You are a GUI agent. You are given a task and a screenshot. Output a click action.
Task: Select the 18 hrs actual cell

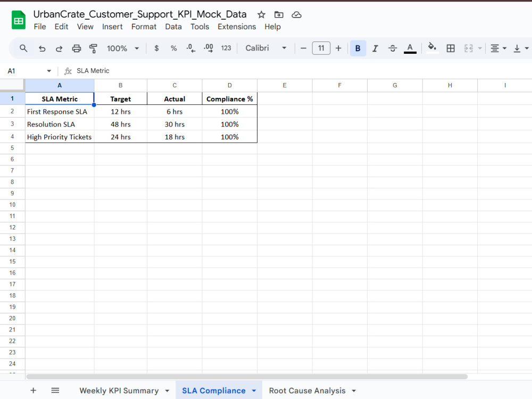pyautogui.click(x=174, y=137)
